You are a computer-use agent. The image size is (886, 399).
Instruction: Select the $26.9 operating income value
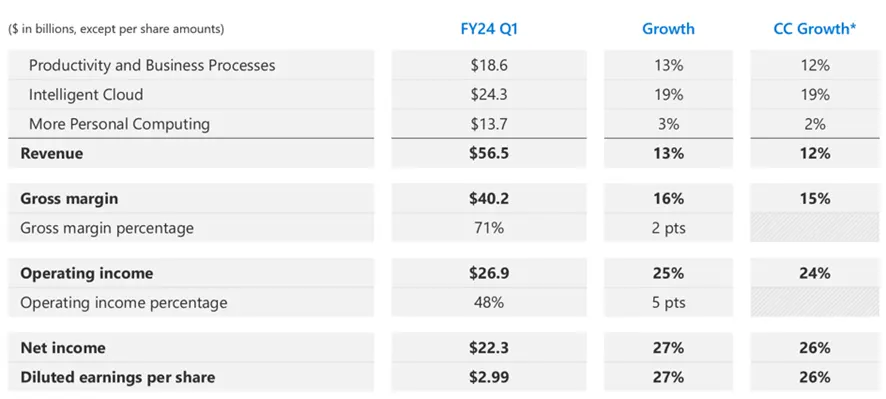coord(489,273)
